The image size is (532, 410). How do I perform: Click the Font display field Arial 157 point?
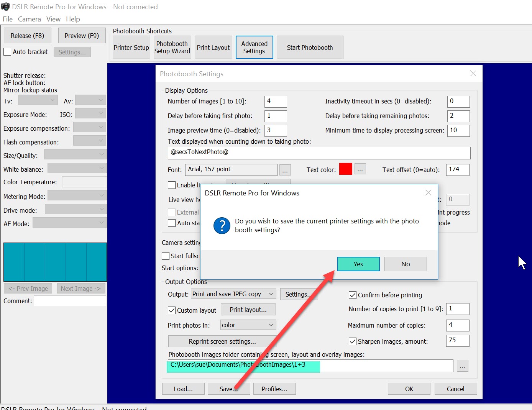click(x=231, y=170)
